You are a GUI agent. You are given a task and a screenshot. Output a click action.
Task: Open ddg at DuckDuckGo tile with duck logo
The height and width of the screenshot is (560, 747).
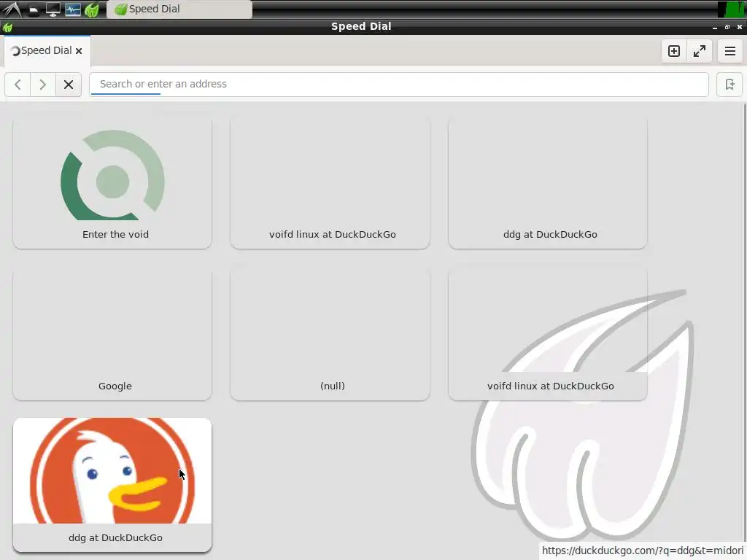tap(112, 485)
